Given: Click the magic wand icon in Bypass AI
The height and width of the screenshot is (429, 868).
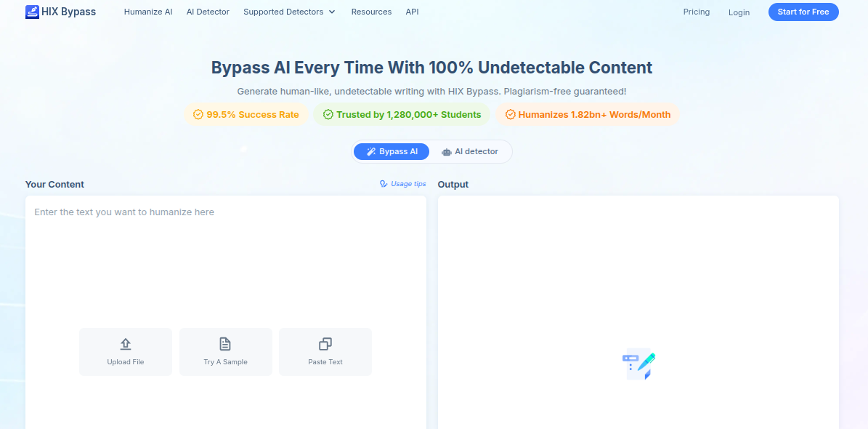Looking at the screenshot, I should pos(371,152).
